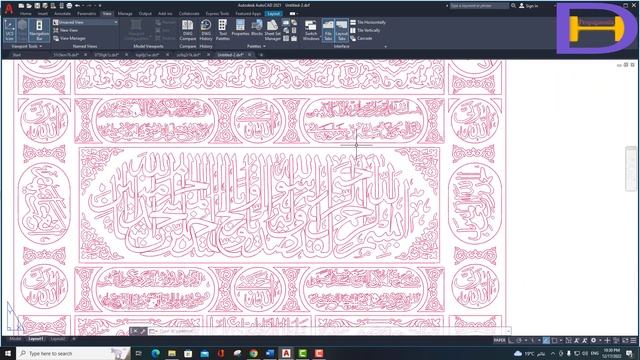640x360 pixels.
Task: Switch to the Layout1 tab
Action: [36, 339]
